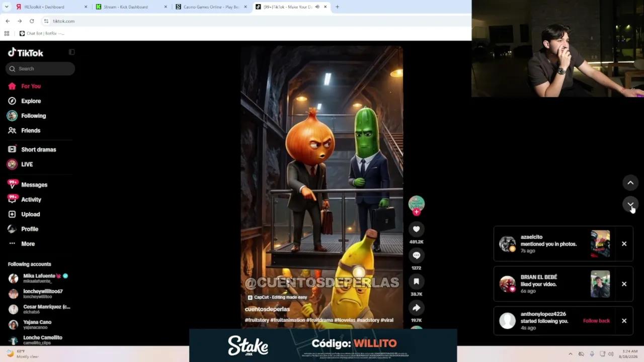644x362 pixels.
Task: Open Chat Bot BotRix bookmark
Action: tap(42, 34)
